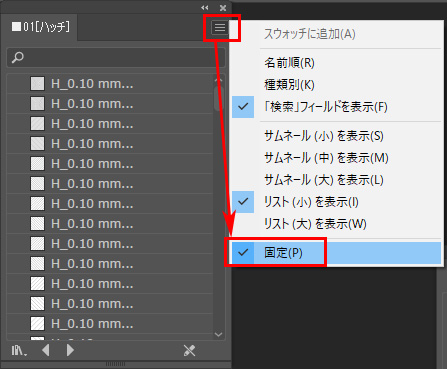This screenshot has width=447, height=369.
Task: Click the magnifier search icon
Action: pyautogui.click(x=18, y=57)
